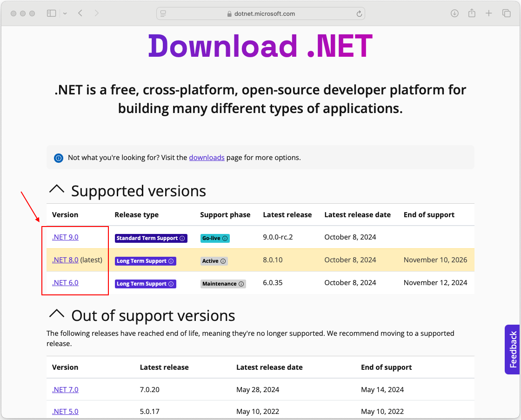Open the sidebar options dropdown chevron
Screen dimensions: 521x420
coord(65,13)
